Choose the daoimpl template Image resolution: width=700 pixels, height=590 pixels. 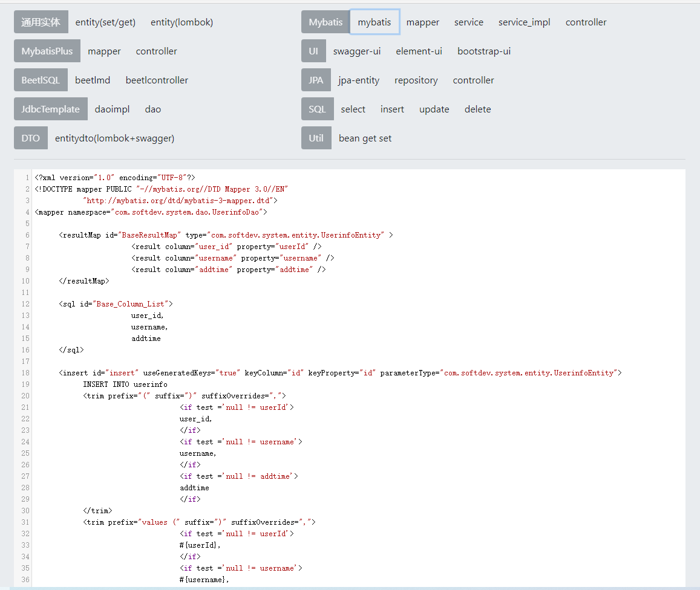112,109
